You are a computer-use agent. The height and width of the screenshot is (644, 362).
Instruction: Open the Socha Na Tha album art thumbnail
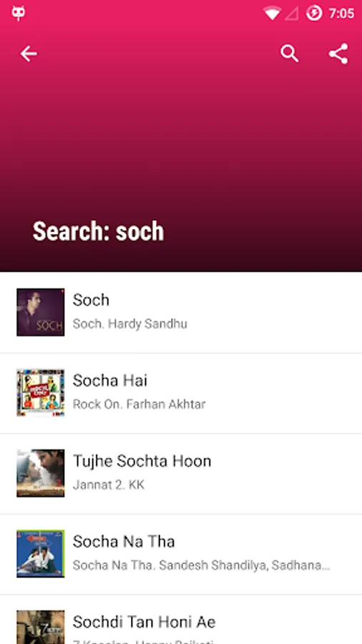coord(41,554)
